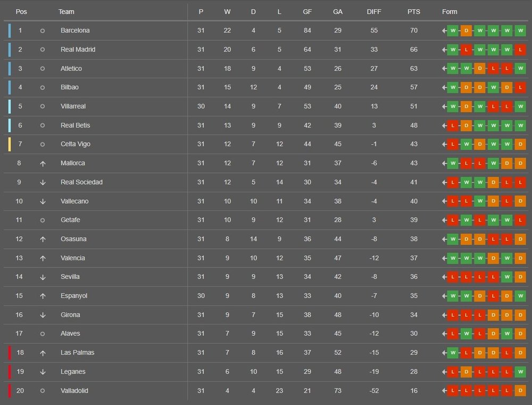Click the orange D badge in Barcelona's form
This screenshot has height=405, width=532.
pos(466,31)
